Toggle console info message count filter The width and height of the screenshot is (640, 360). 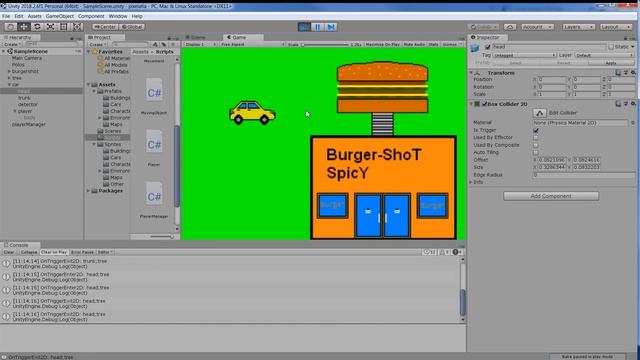pyautogui.click(x=430, y=252)
